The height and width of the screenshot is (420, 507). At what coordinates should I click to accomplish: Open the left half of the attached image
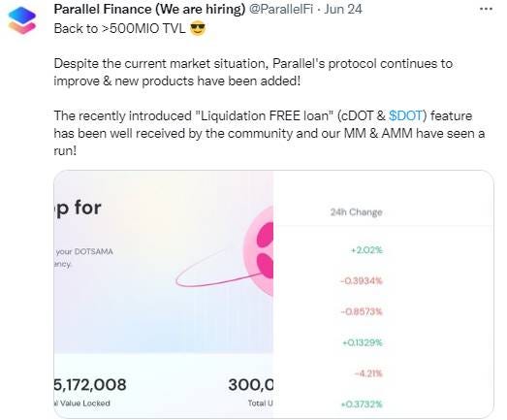[x=164, y=294]
